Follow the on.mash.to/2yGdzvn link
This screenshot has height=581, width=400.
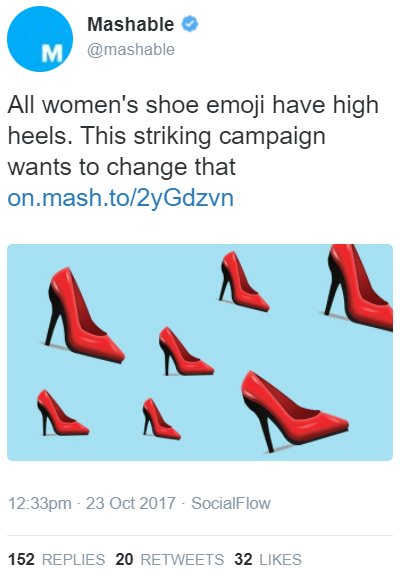pyautogui.click(x=121, y=198)
